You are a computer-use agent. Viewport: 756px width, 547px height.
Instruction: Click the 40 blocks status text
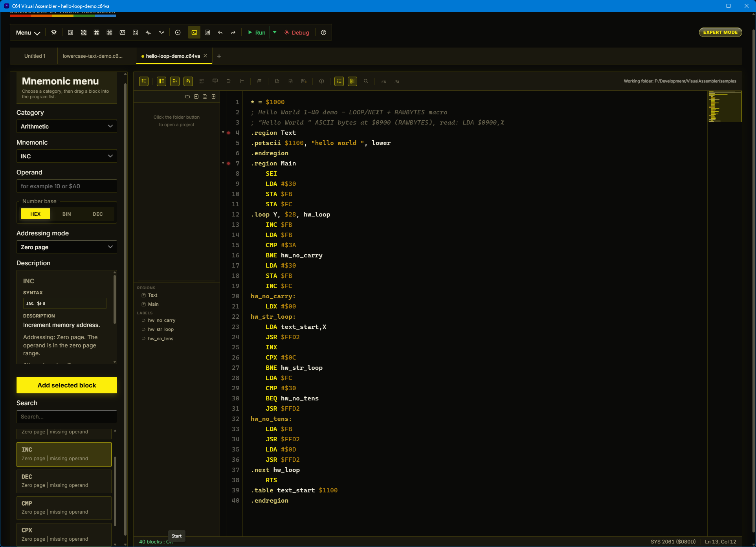point(156,541)
